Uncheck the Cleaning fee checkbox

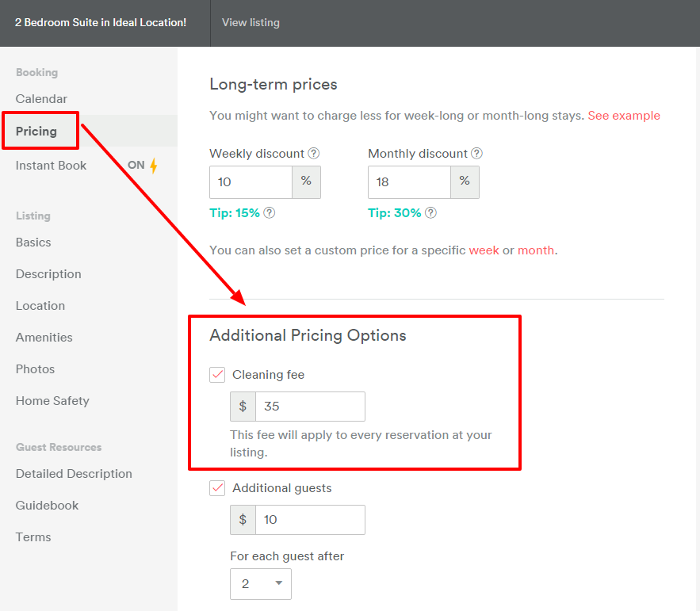click(x=217, y=375)
